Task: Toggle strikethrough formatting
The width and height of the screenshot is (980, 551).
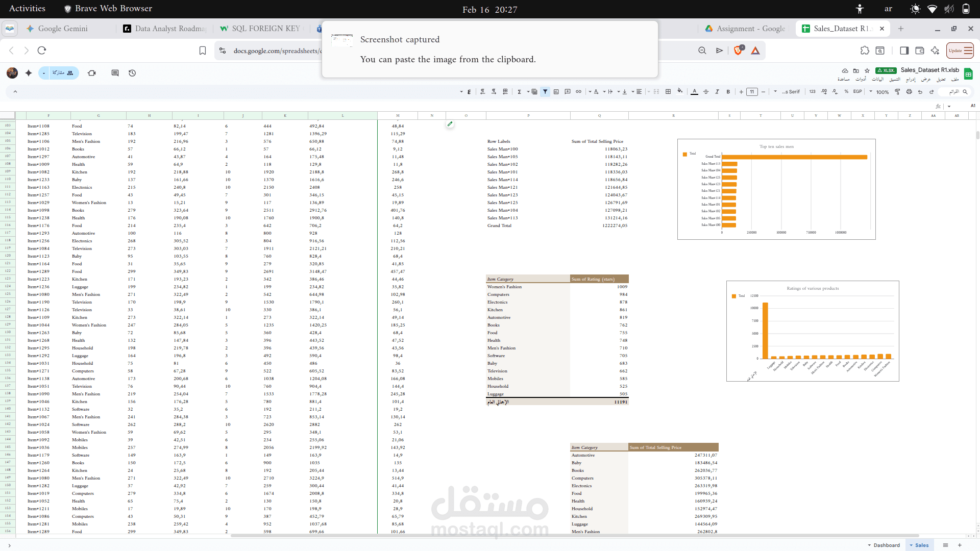Action: tap(705, 92)
